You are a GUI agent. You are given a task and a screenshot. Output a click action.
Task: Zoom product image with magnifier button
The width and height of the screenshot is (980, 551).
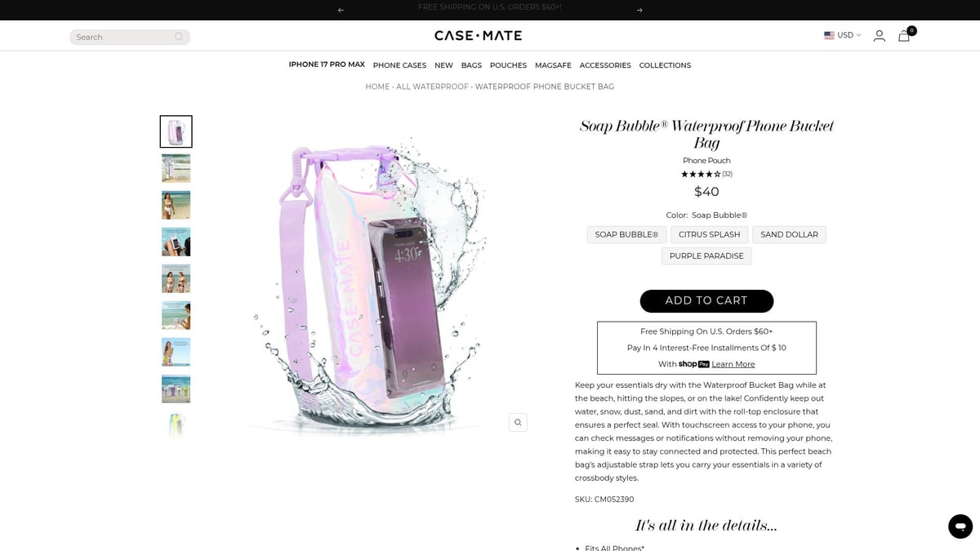tap(517, 422)
